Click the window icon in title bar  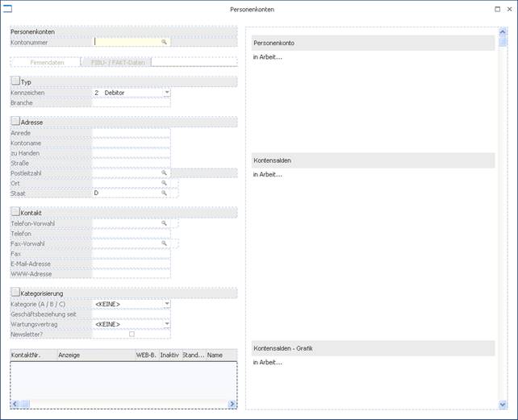(8, 10)
